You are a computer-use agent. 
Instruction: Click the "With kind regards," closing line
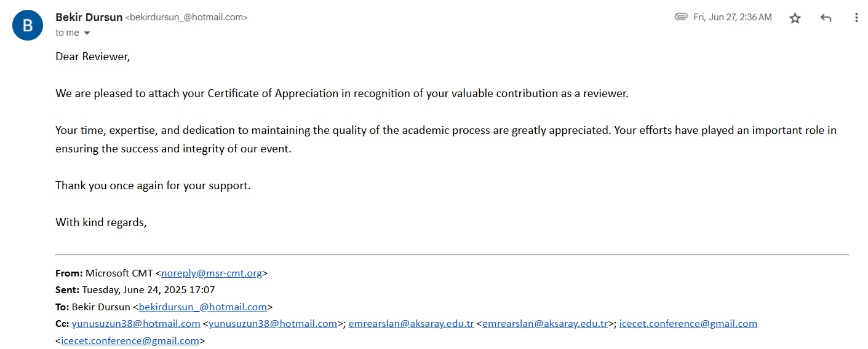[101, 222]
